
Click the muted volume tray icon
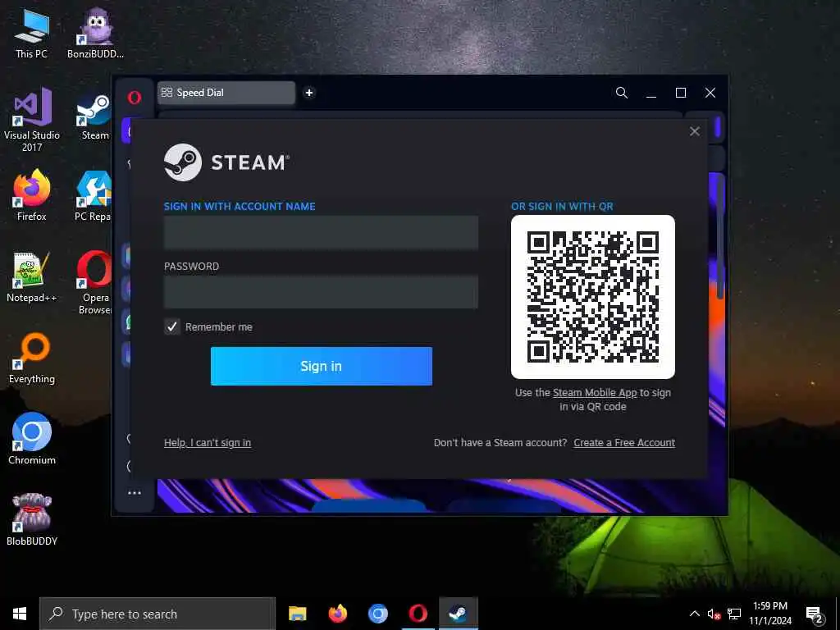pos(714,614)
